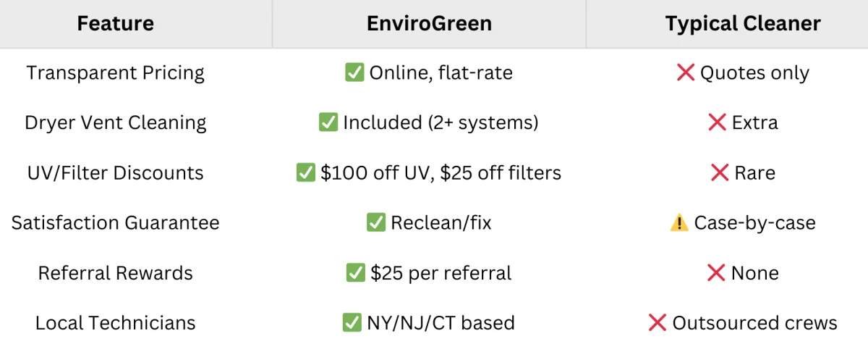This screenshot has height=352, width=868.
Task: Click the red X beside Rare
Action: 720,172
